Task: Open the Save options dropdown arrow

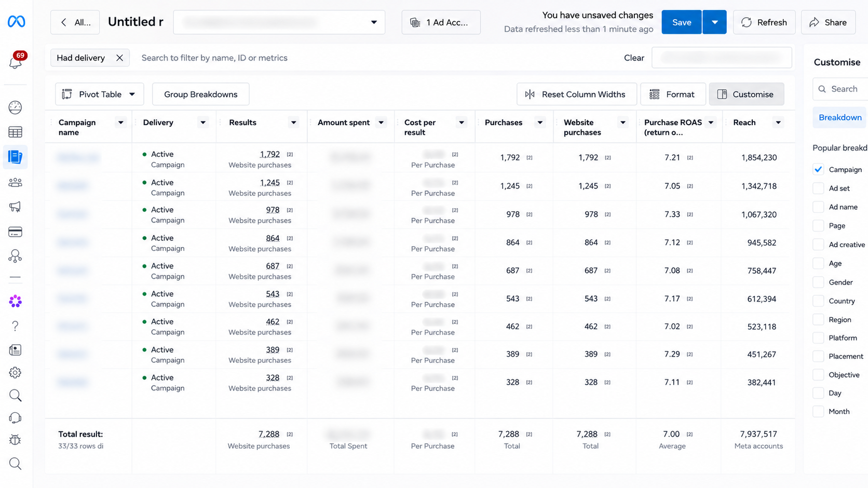Action: (714, 22)
